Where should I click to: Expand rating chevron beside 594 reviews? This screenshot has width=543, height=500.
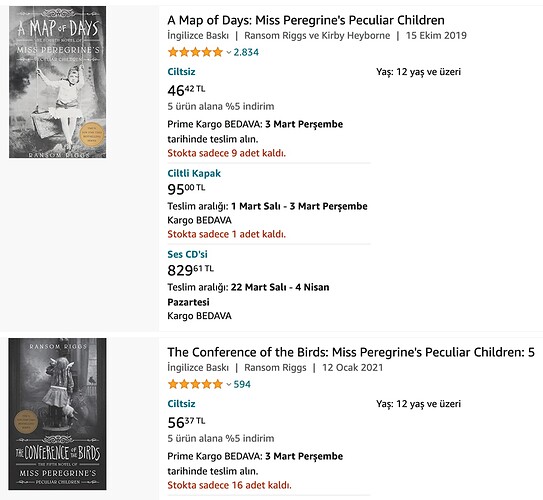229,385
